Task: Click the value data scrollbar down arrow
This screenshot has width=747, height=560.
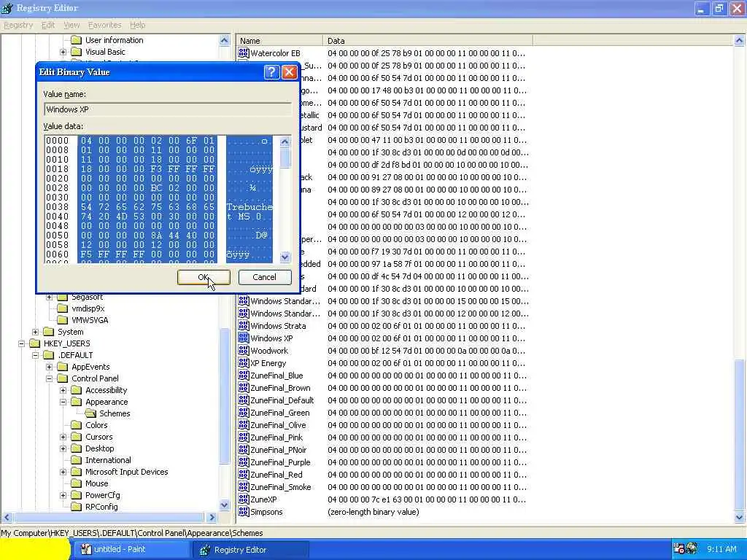Action: 285,257
